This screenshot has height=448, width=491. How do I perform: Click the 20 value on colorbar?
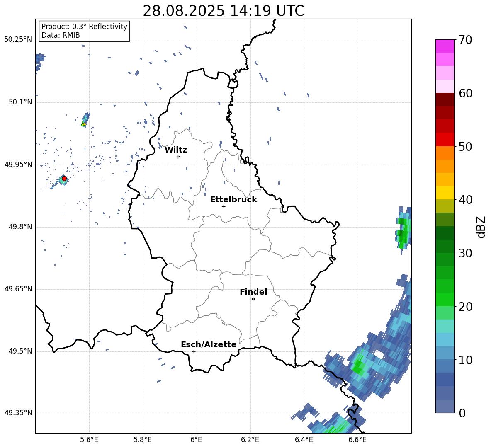click(465, 306)
